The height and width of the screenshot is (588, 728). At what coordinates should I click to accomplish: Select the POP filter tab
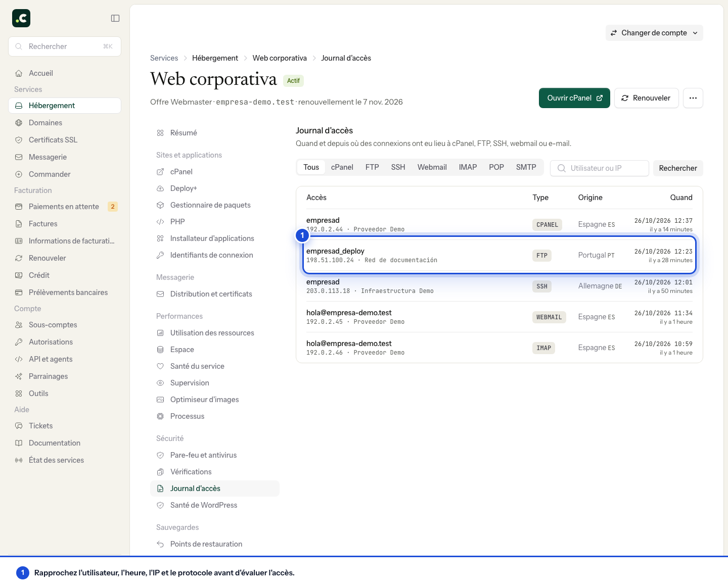click(x=496, y=167)
